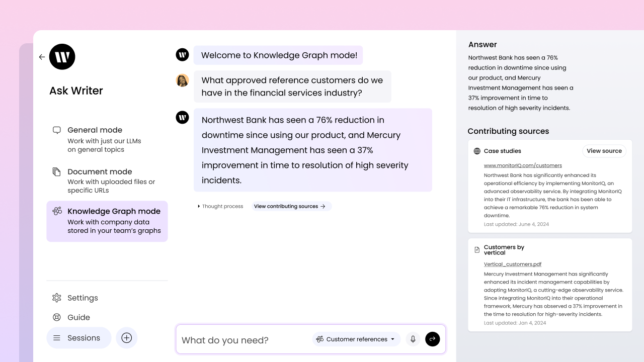Click the document icon beside Customers by vertical
The height and width of the screenshot is (362, 644).
tap(477, 250)
